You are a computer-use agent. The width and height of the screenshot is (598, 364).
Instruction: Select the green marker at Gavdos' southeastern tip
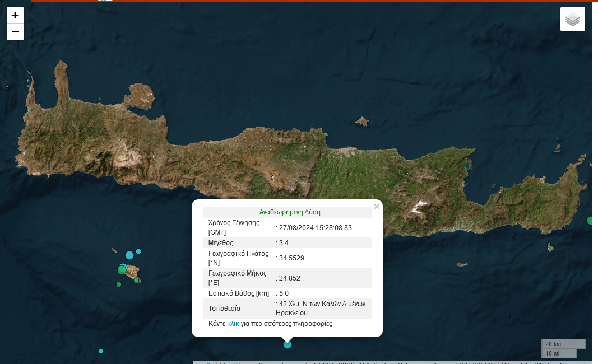[136, 280]
